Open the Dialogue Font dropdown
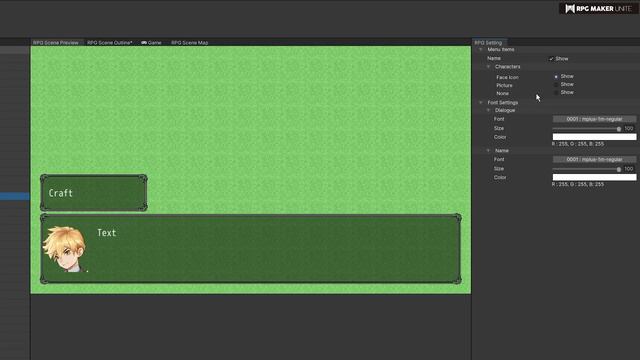This screenshot has width=640, height=360. (x=594, y=119)
